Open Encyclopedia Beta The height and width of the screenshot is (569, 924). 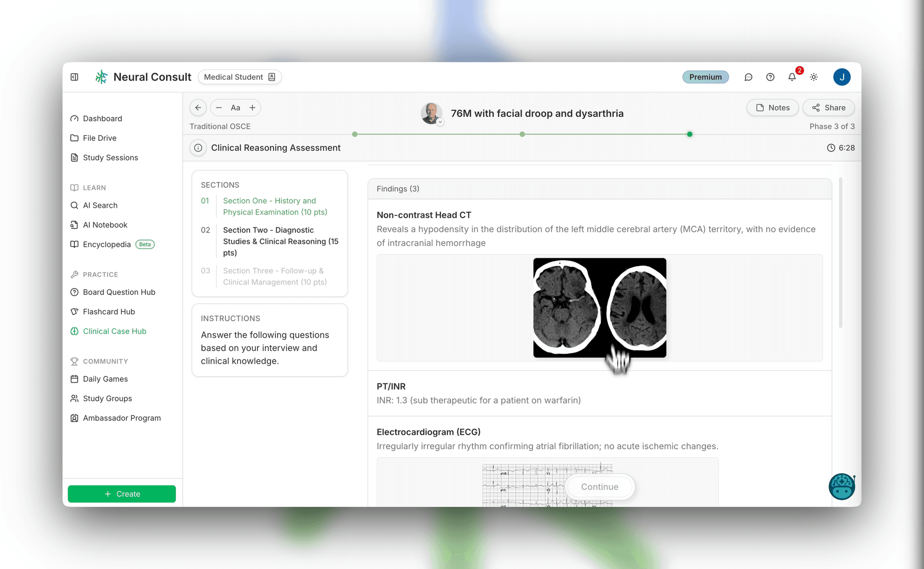tap(112, 244)
